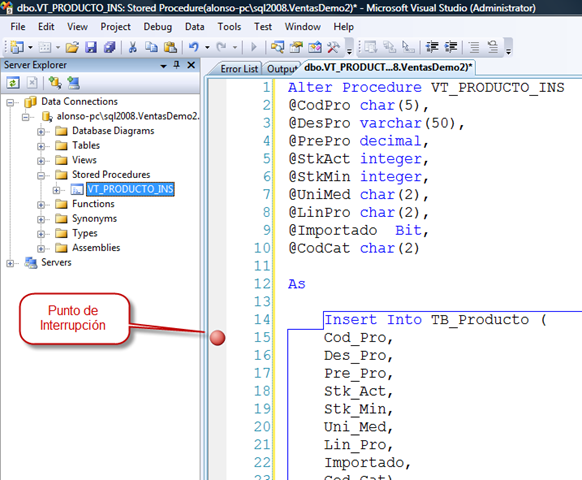Open the Server Explorer window position dropdown
This screenshot has height=480, width=582.
click(163, 66)
